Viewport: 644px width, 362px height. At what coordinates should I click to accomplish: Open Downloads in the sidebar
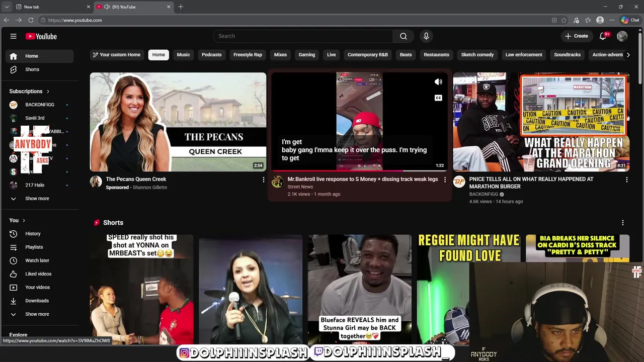point(40,301)
